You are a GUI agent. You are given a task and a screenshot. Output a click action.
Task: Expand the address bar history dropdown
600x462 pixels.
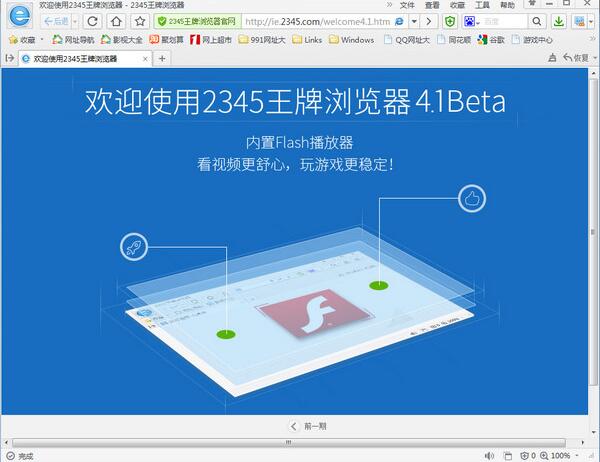[x=413, y=21]
